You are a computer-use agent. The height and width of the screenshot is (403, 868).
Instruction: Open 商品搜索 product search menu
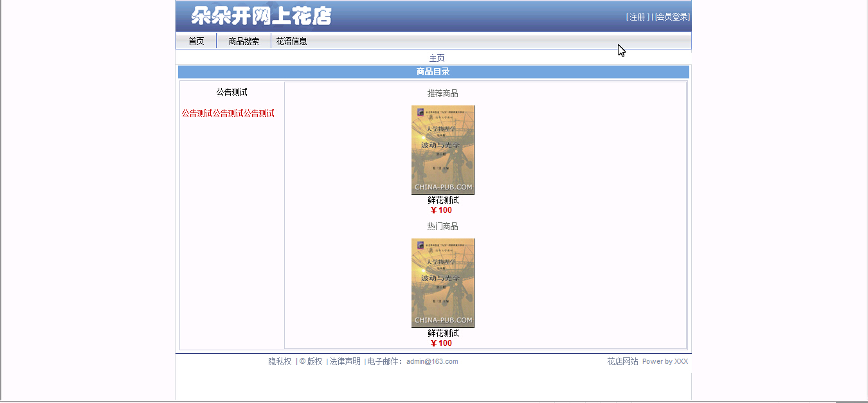(x=244, y=41)
